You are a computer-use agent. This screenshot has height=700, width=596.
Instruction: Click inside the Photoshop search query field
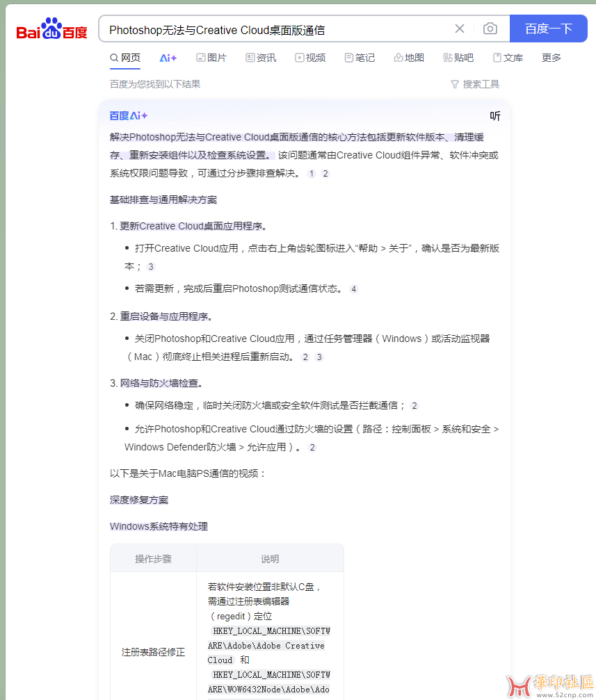278,29
